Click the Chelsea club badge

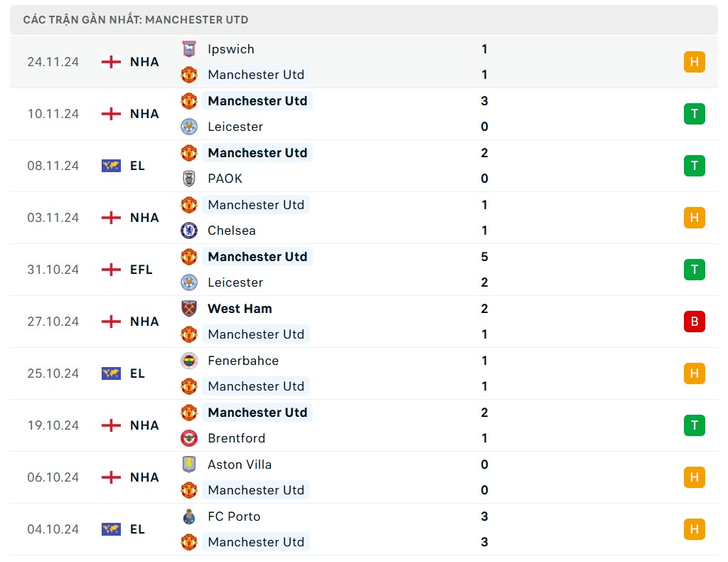tap(188, 230)
